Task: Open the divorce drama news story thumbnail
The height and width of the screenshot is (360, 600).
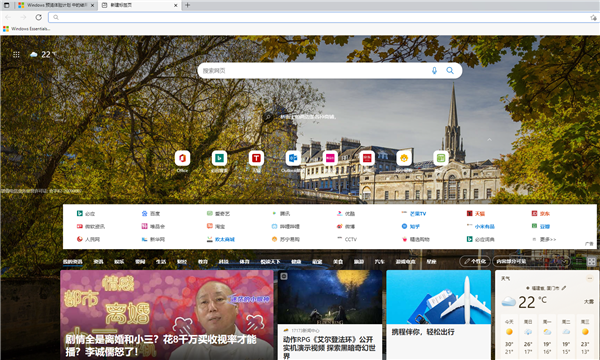Action: click(x=167, y=315)
